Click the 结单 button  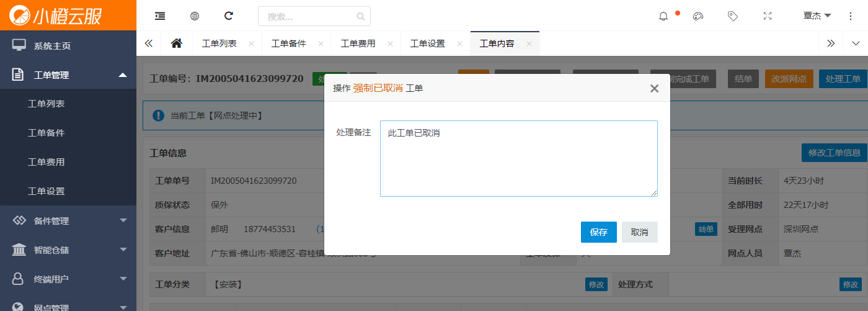point(743,79)
